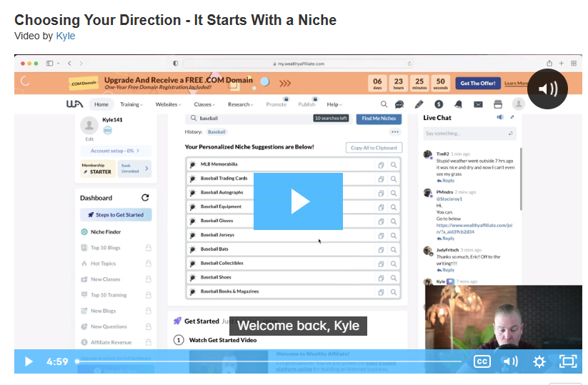Click the locked Promote menu item
The height and width of the screenshot is (385, 588).
point(276,104)
